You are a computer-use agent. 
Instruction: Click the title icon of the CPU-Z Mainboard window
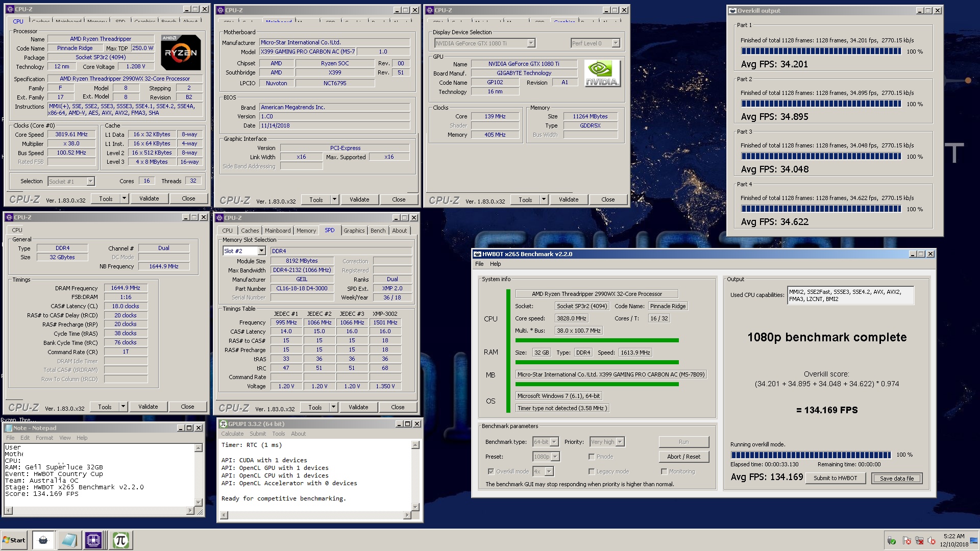[220, 10]
